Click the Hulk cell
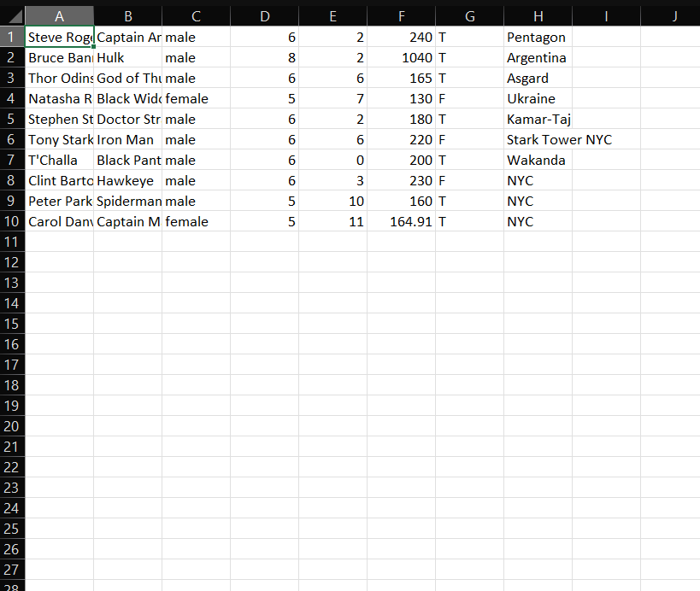 pyautogui.click(x=127, y=57)
